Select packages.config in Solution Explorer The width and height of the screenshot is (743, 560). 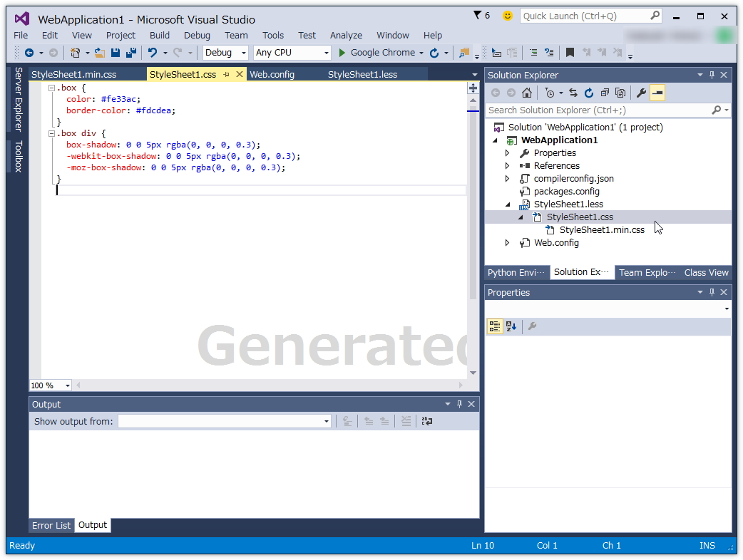pyautogui.click(x=566, y=191)
